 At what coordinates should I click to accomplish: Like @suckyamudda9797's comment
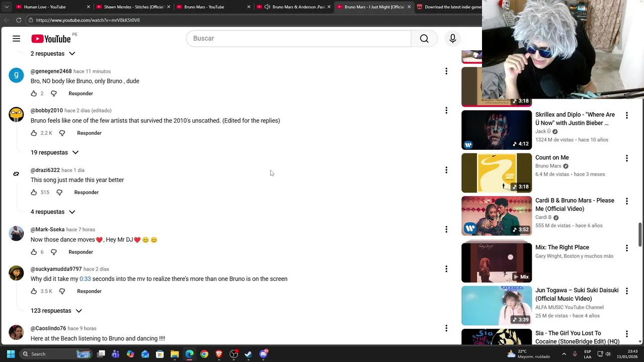(34, 291)
